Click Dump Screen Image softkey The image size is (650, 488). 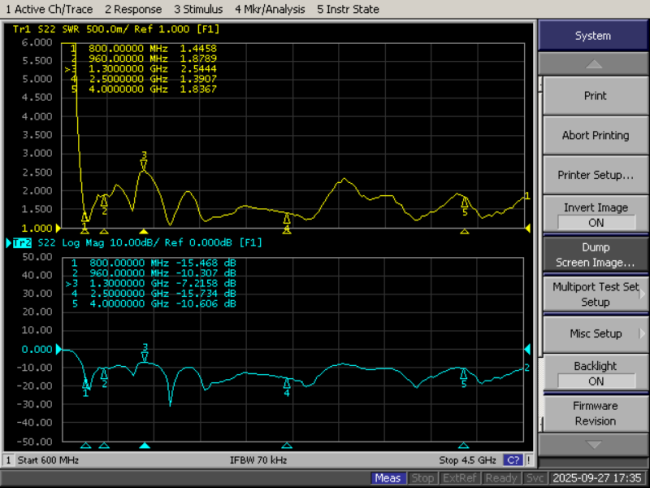tap(595, 255)
